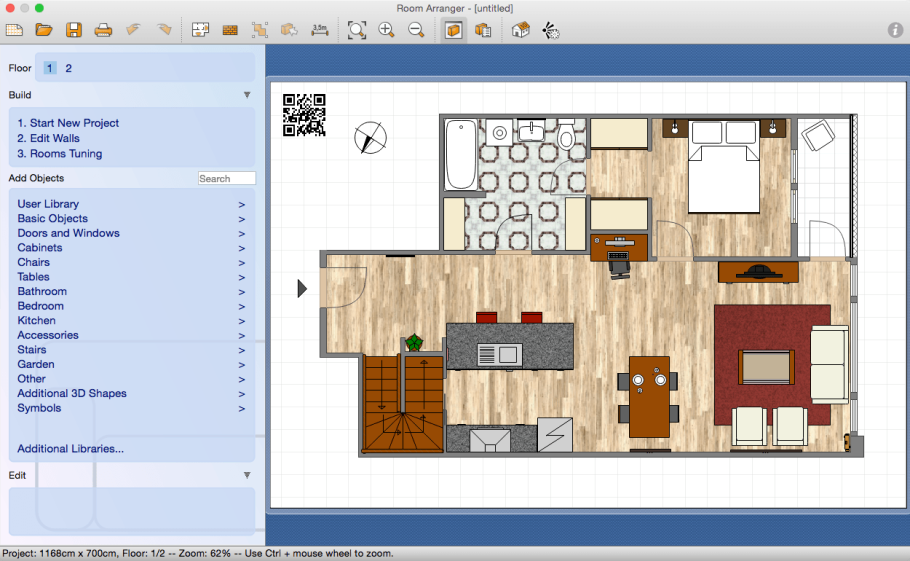This screenshot has width=910, height=561.
Task: Switch to Floor 2
Action: click(x=69, y=68)
